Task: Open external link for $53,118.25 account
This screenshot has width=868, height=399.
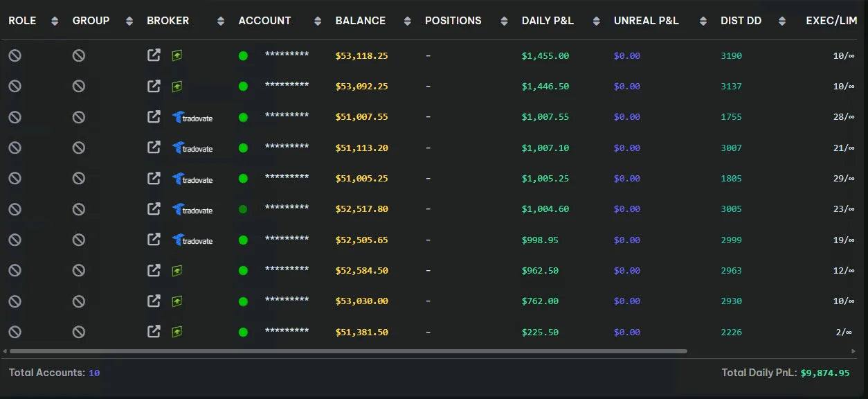Action: [x=154, y=55]
